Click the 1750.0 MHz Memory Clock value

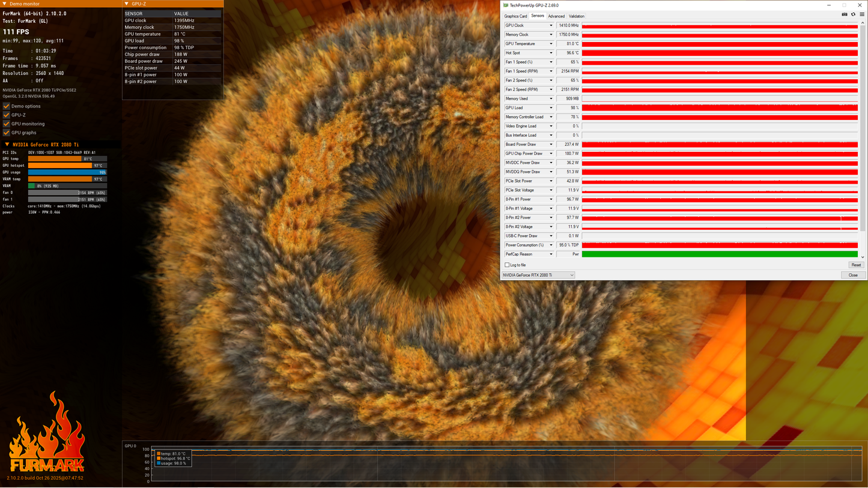pyautogui.click(x=568, y=35)
